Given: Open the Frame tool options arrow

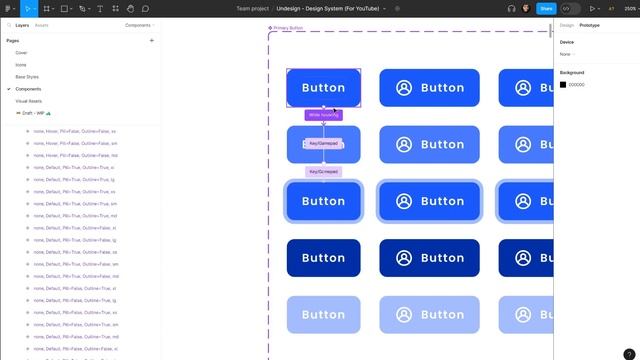Looking at the screenshot, I should 53,9.
